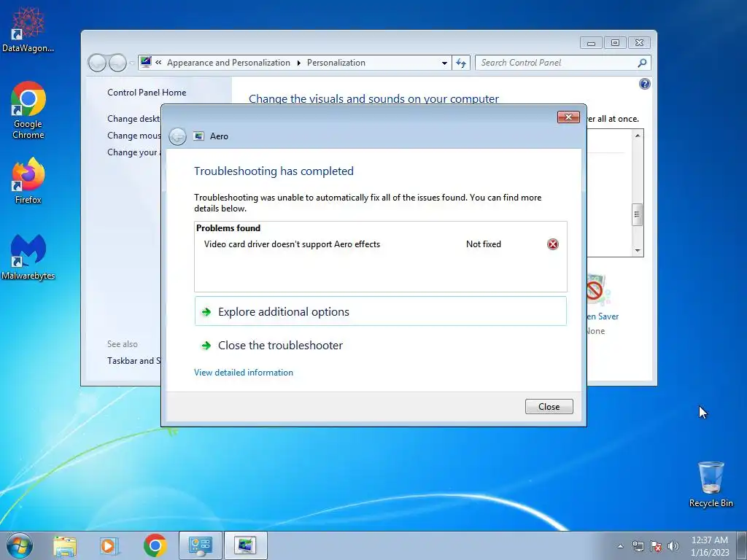Viewport: 747px width, 560px height.
Task: Click the Close button in troubleshooter
Action: coord(549,407)
